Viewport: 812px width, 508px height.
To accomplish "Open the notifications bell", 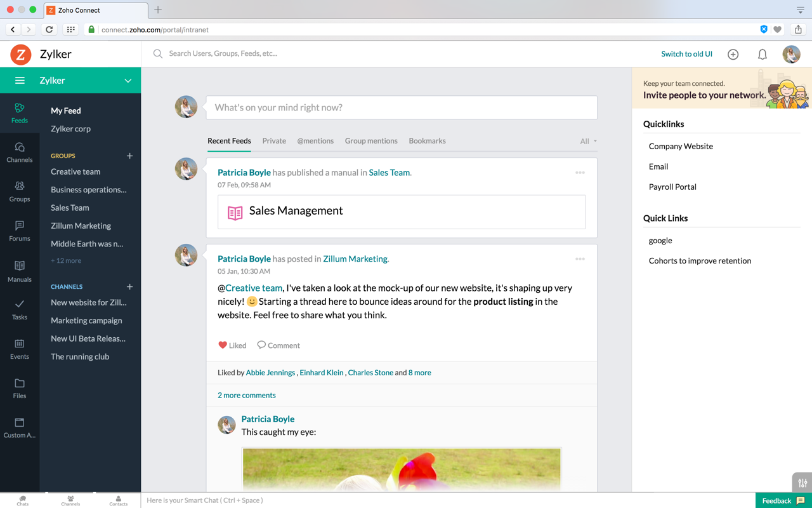I will [x=763, y=55].
